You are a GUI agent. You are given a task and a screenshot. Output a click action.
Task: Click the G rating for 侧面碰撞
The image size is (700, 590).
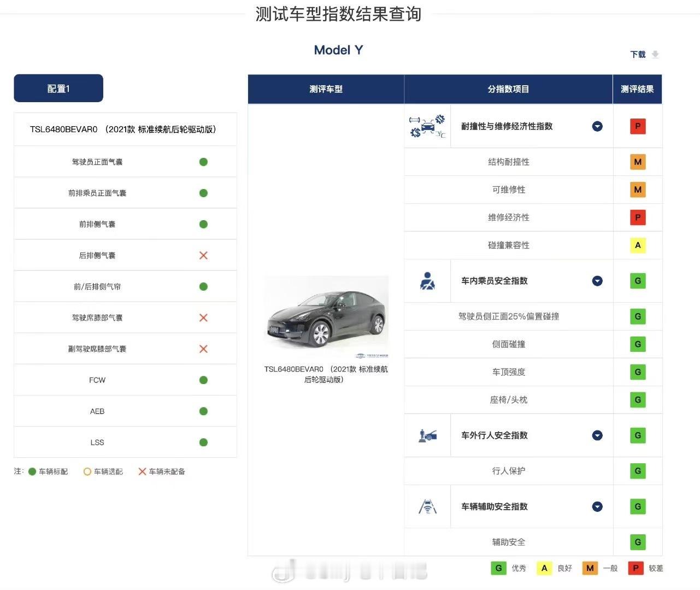(638, 344)
